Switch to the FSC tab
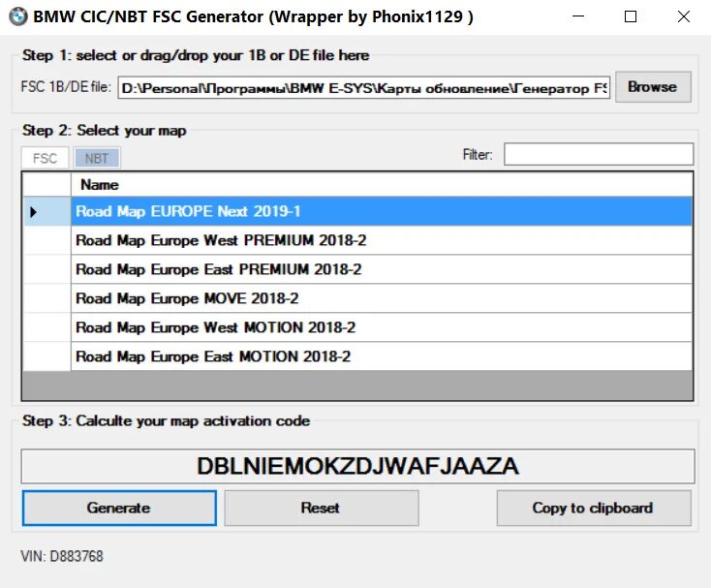The image size is (711, 588). click(45, 158)
